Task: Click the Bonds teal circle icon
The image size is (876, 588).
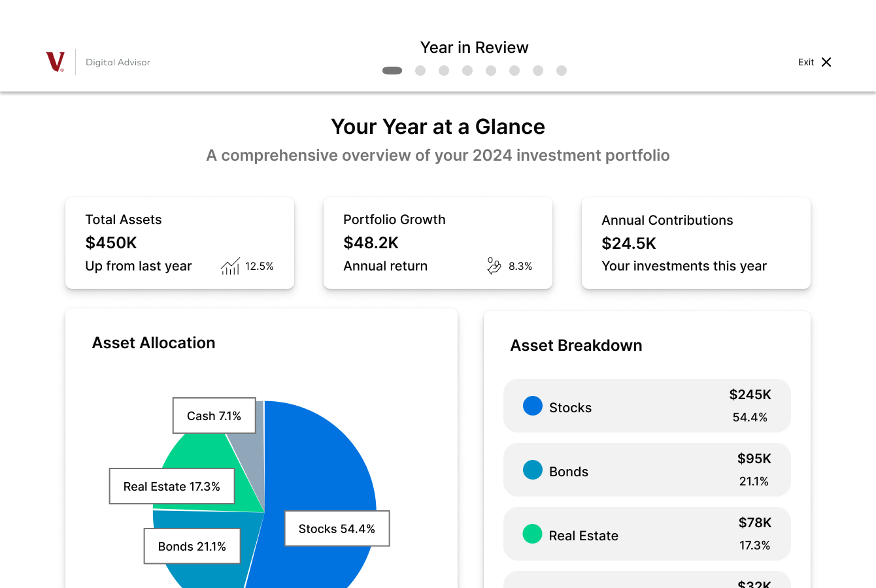Action: (x=533, y=470)
